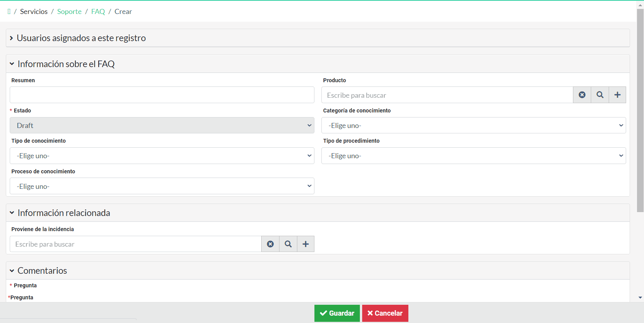Click the home icon in breadcrumb
The height and width of the screenshot is (323, 644).
pos(9,12)
